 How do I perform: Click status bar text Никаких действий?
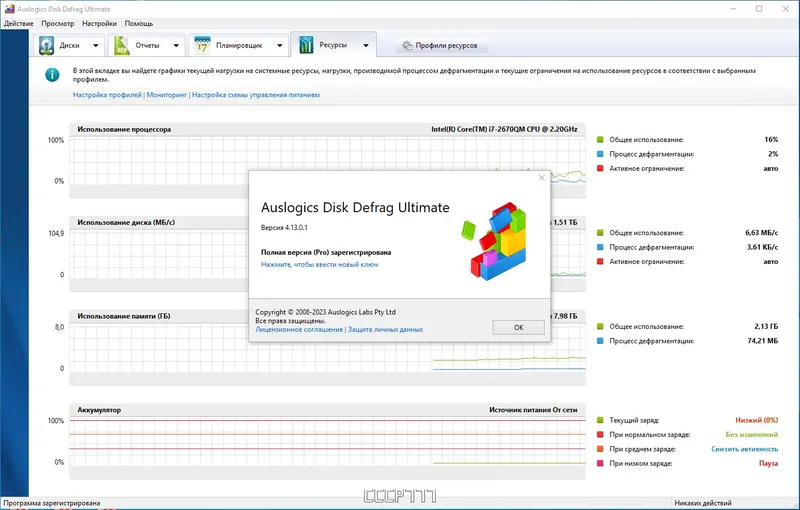click(703, 503)
